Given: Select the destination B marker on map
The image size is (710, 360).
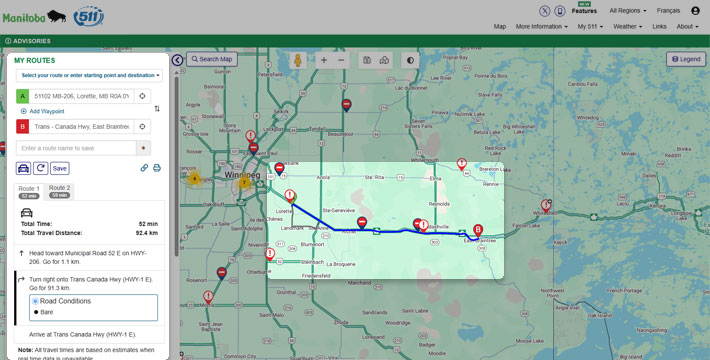Looking at the screenshot, I should [x=478, y=230].
